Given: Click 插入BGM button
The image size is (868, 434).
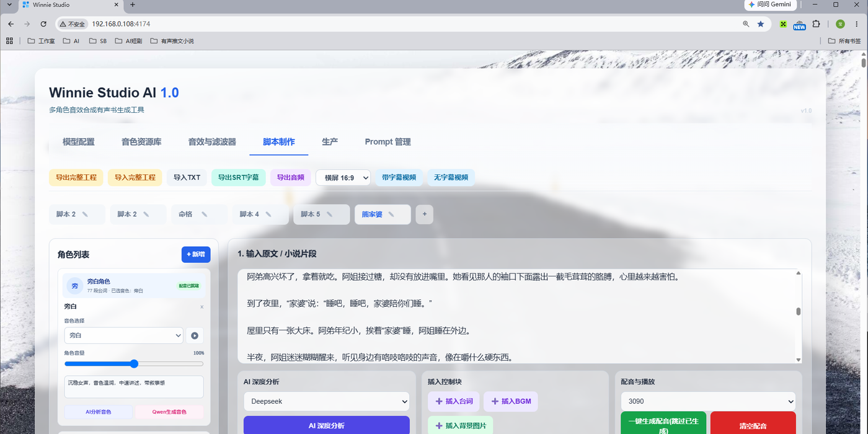Looking at the screenshot, I should pyautogui.click(x=510, y=401).
